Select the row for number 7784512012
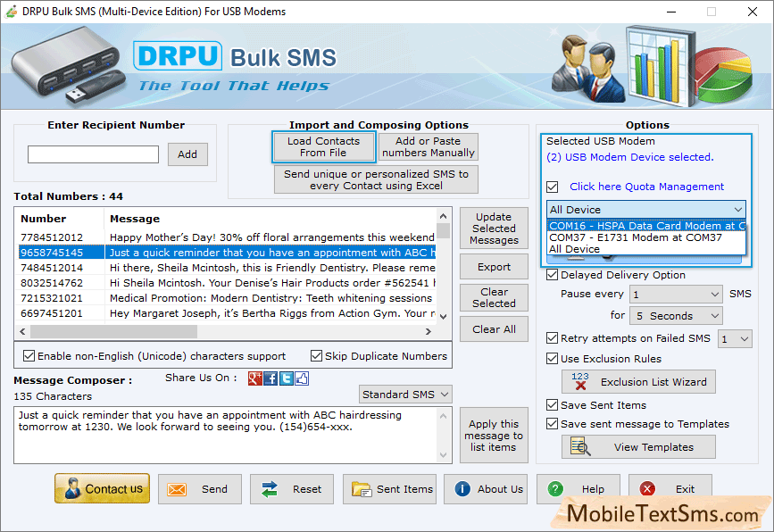Image resolution: width=774 pixels, height=532 pixels. [227, 237]
